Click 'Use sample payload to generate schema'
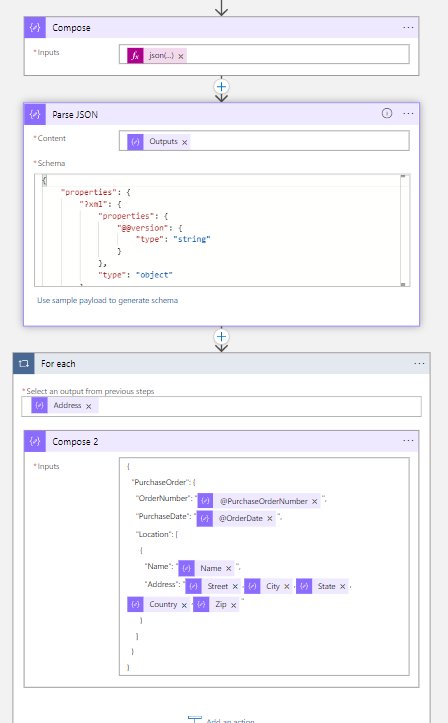448x723 pixels. coord(107,301)
